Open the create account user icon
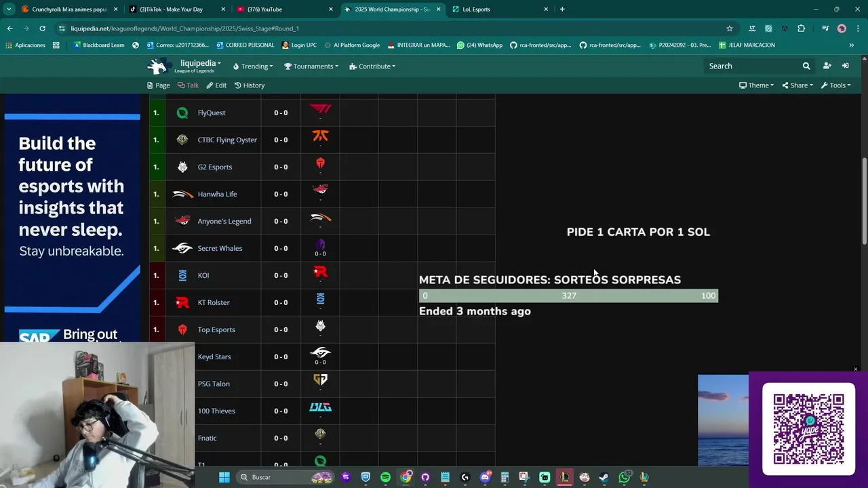Viewport: 868px width, 488px height. tap(827, 66)
